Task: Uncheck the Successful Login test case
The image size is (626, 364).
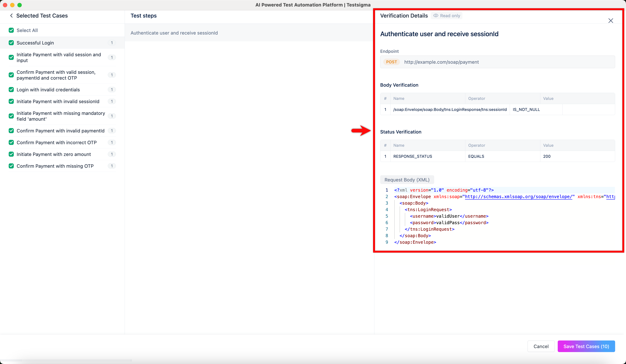Action: coord(11,43)
